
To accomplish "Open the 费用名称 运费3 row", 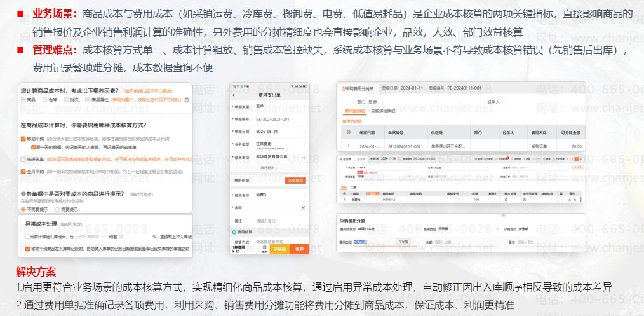I will pyautogui.click(x=269, y=195).
